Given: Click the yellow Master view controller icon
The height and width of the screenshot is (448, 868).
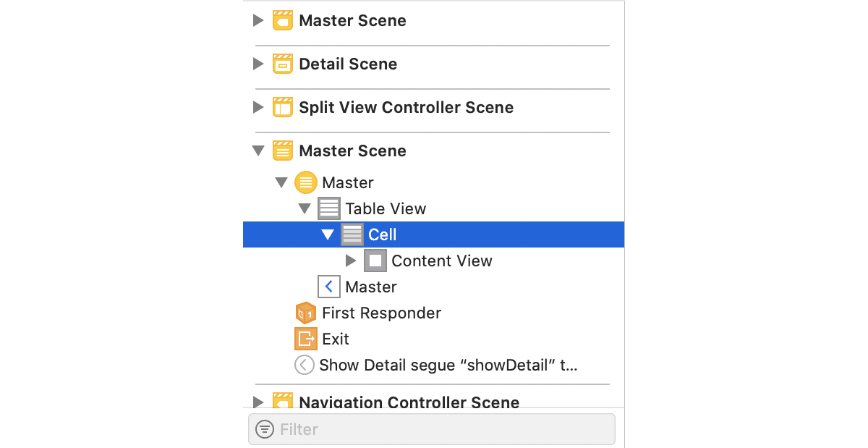Looking at the screenshot, I should click(x=305, y=182).
